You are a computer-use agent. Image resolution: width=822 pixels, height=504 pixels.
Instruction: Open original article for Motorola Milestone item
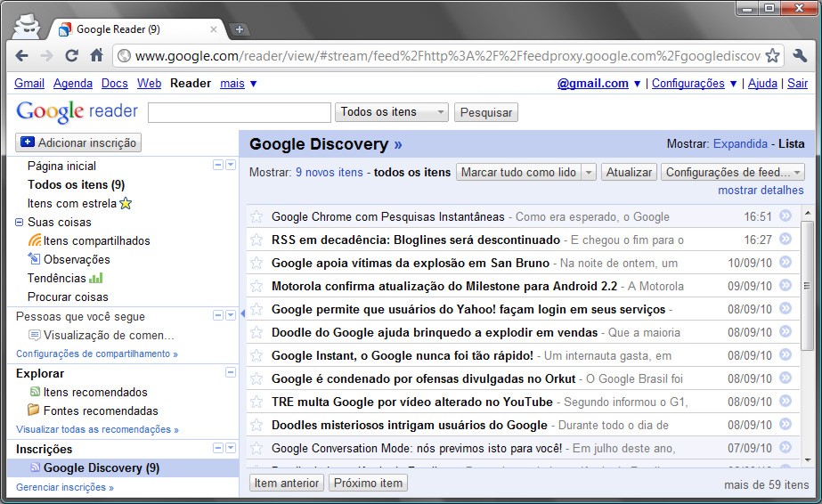(785, 285)
